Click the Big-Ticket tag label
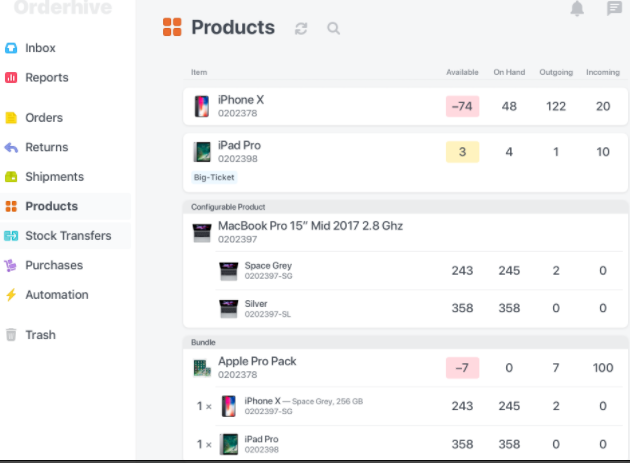The height and width of the screenshot is (463, 630). click(213, 177)
